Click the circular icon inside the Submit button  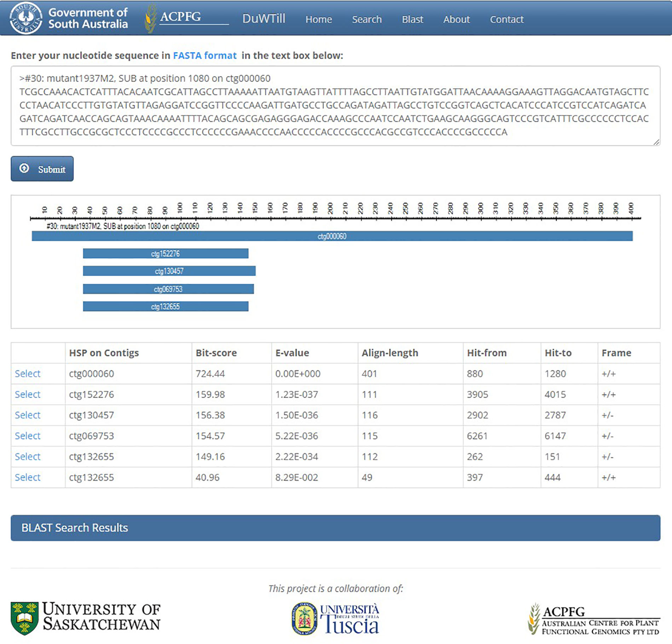click(24, 168)
